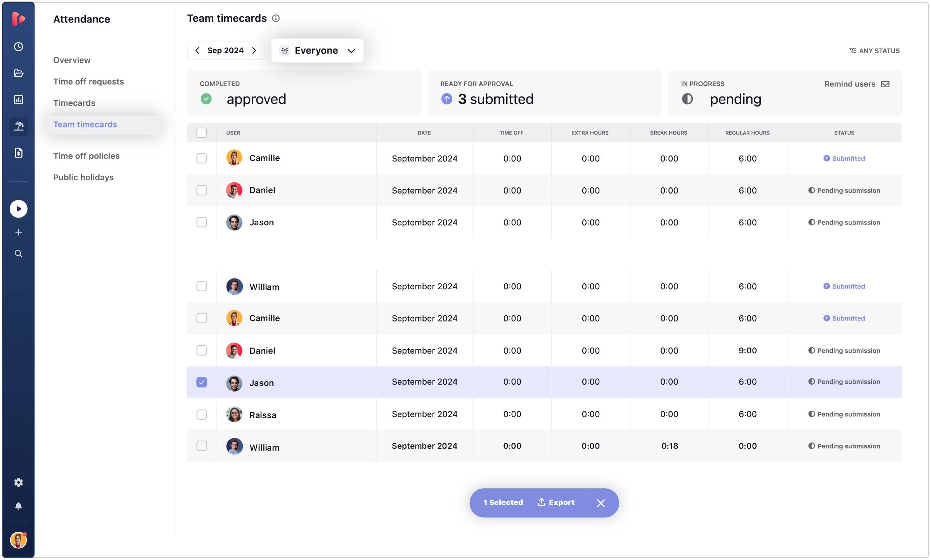Expand the Everyone user filter dropdown
Screen dimensions: 931x560
coord(317,50)
